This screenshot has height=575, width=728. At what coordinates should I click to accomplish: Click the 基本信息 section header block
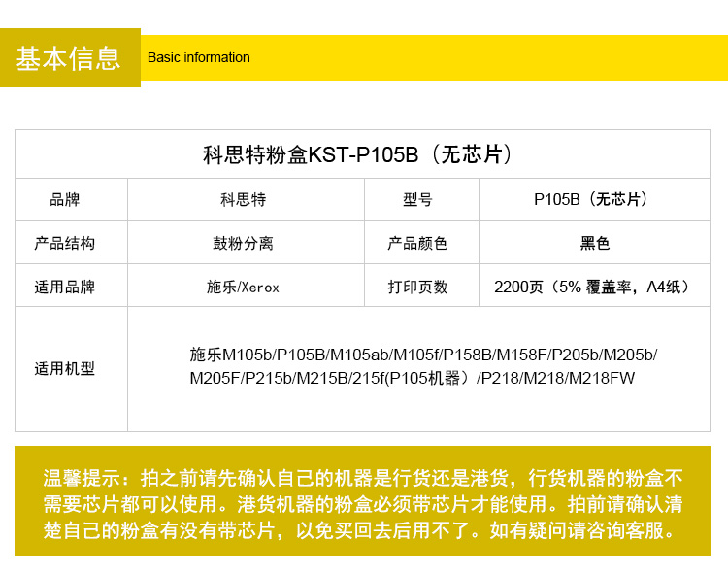click(69, 58)
